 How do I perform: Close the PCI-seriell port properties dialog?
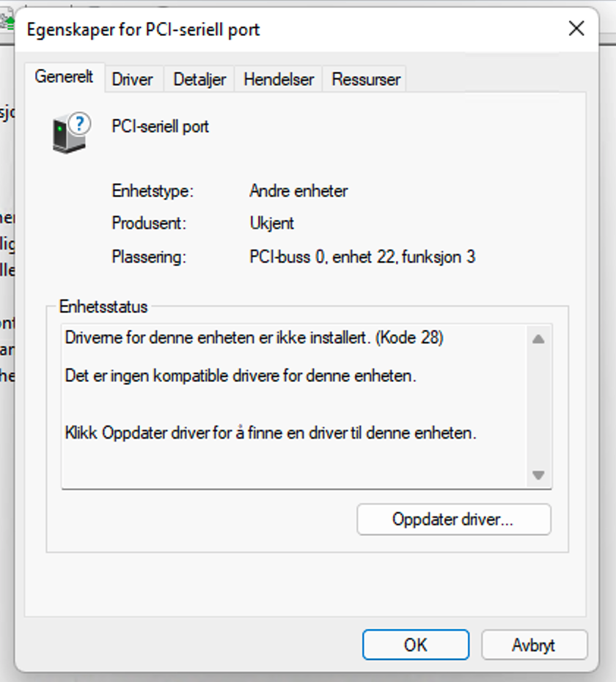point(576,29)
